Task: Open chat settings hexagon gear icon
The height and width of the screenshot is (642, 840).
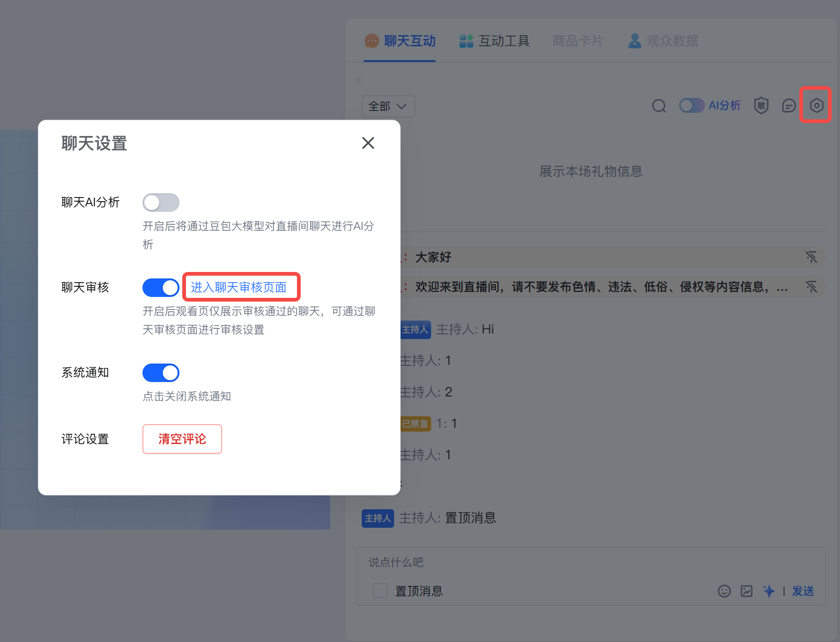Action: pos(817,105)
